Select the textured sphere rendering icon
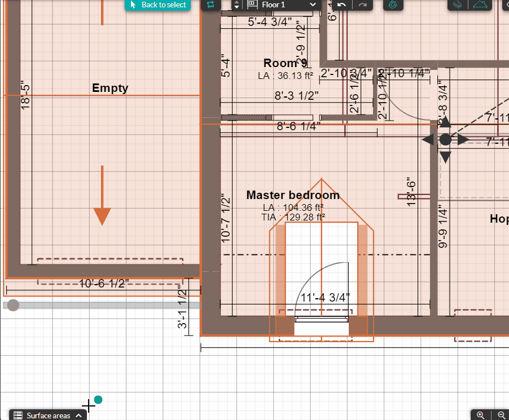Screen dimensions: 509x420 [458, 5]
